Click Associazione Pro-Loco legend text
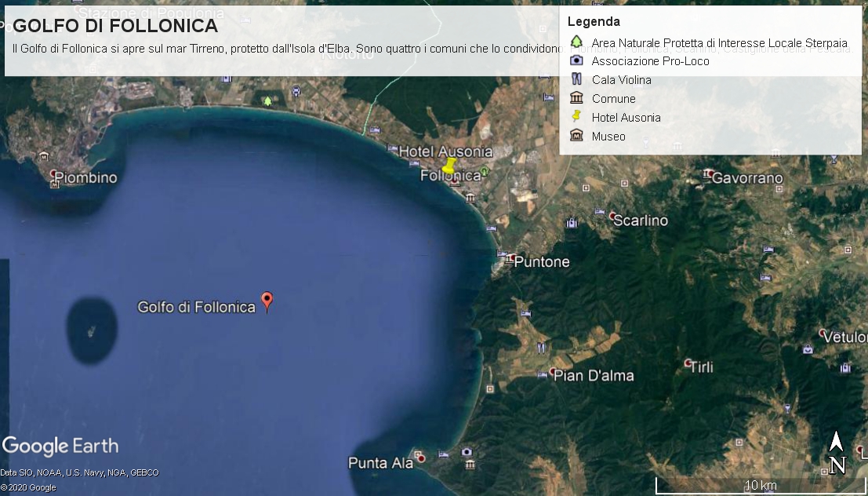Screen dimensions: 868x496 point(651,61)
